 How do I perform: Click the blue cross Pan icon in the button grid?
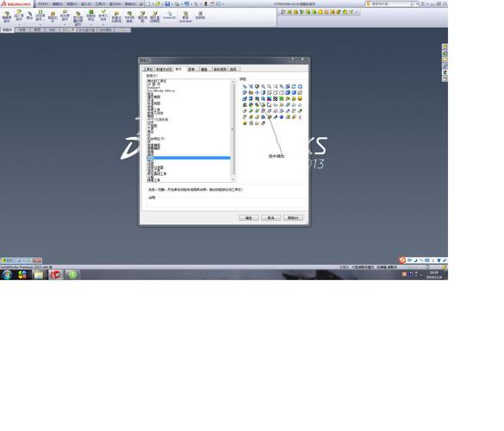pyautogui.click(x=257, y=92)
